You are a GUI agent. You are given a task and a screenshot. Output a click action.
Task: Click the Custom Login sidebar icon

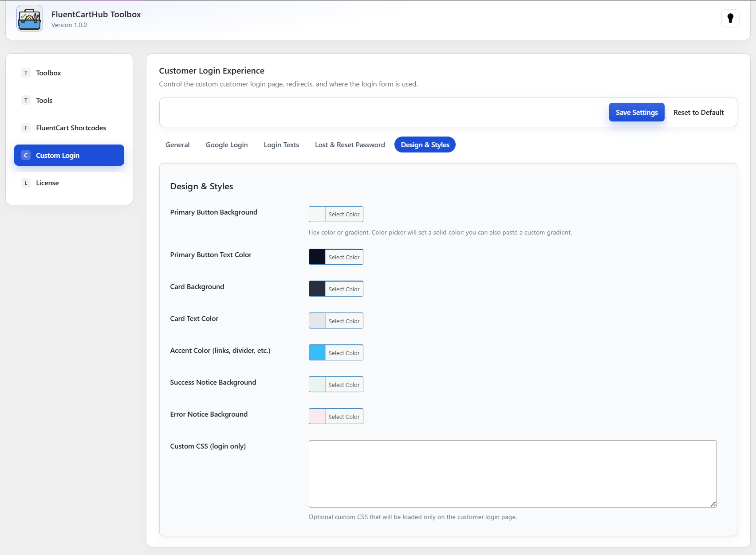26,156
